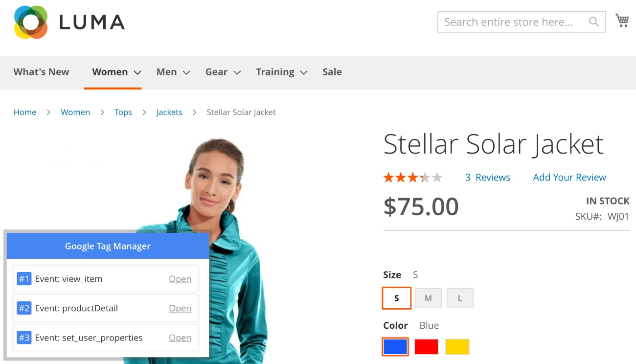Screen dimensions: 636x364
Task: Expand the Women menu chevron
Action: pyautogui.click(x=137, y=72)
